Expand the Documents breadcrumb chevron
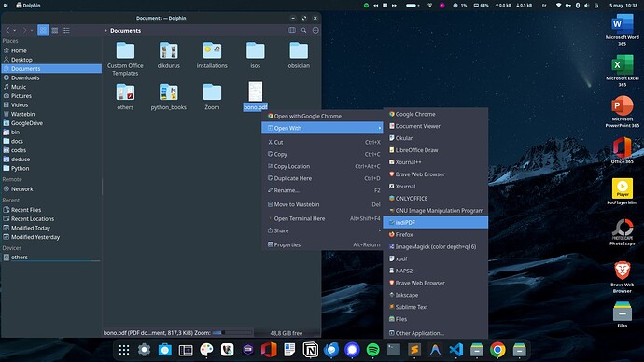Screen dimensions: 644x362 [105, 31]
